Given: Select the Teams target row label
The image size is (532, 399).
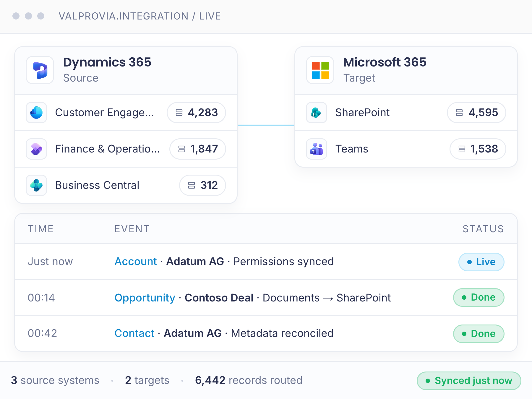Looking at the screenshot, I should pos(352,149).
